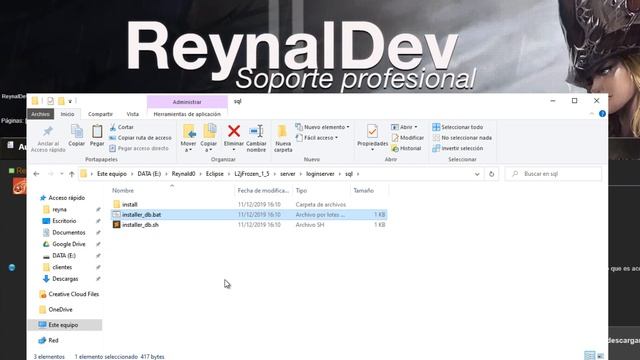Open clientes folder in sidebar

62,267
